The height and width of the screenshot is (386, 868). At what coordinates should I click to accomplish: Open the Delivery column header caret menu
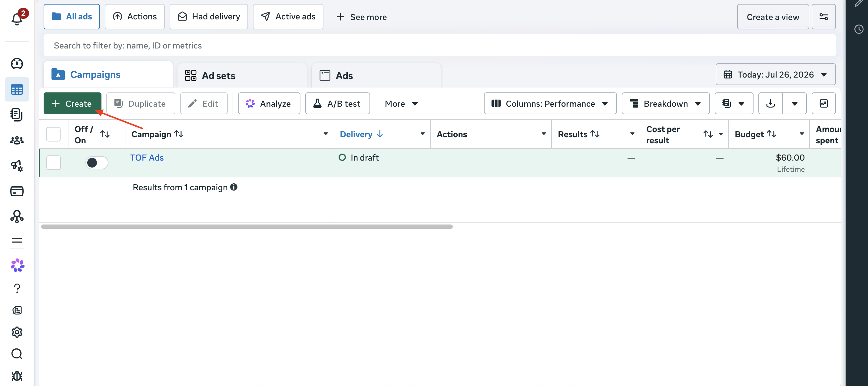click(x=422, y=134)
